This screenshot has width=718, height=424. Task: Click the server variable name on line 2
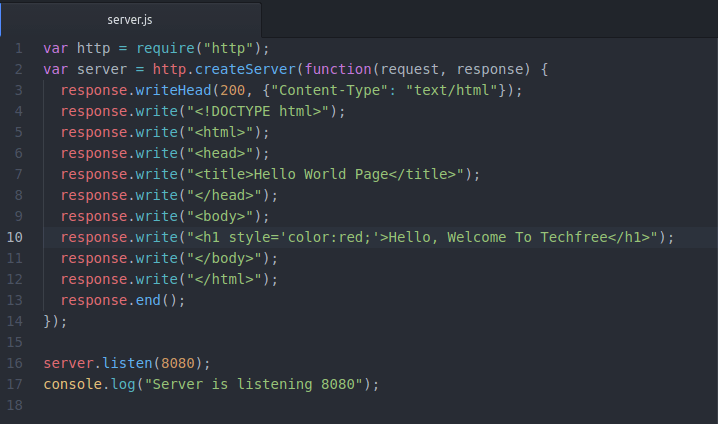click(102, 69)
